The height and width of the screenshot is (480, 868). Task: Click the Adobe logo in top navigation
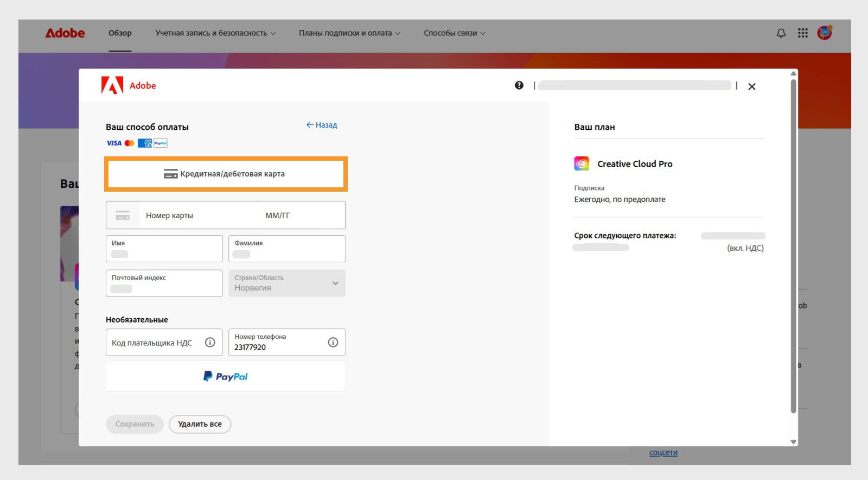pos(65,33)
